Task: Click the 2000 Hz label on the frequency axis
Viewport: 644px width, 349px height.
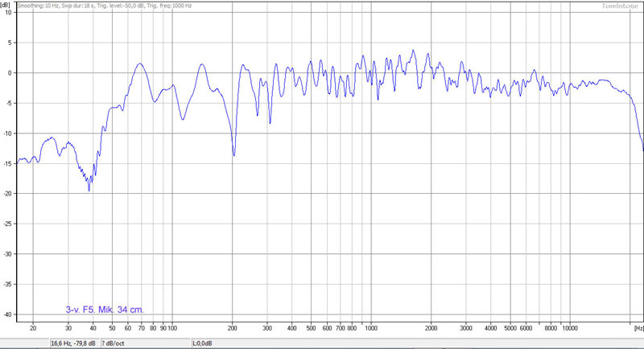Action: (431, 328)
